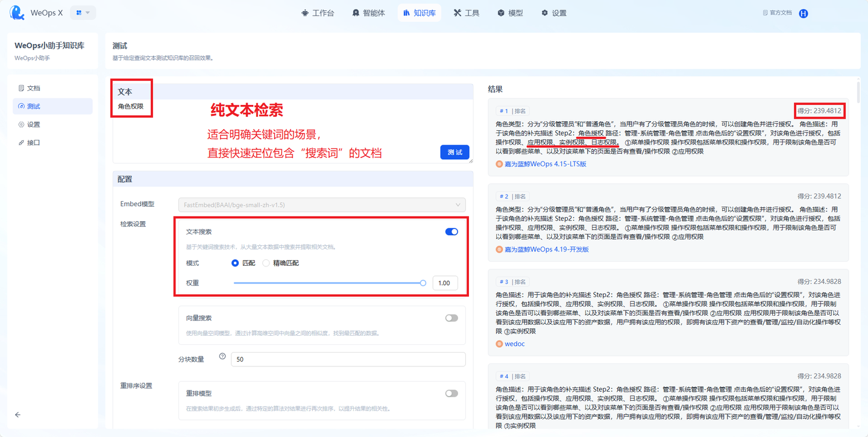Click the 模型 cube icon
This screenshot has width=868, height=437.
501,13
